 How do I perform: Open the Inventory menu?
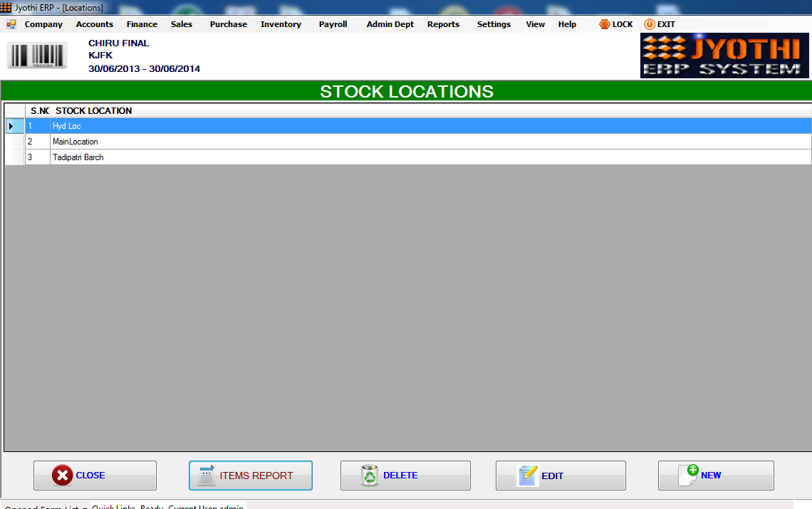(280, 23)
